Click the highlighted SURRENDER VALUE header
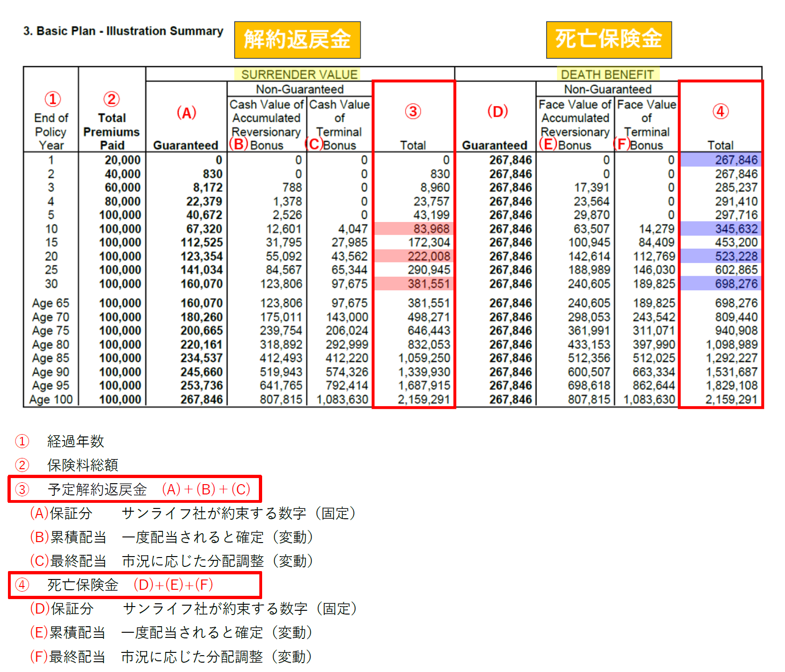785x672 pixels. pyautogui.click(x=300, y=74)
